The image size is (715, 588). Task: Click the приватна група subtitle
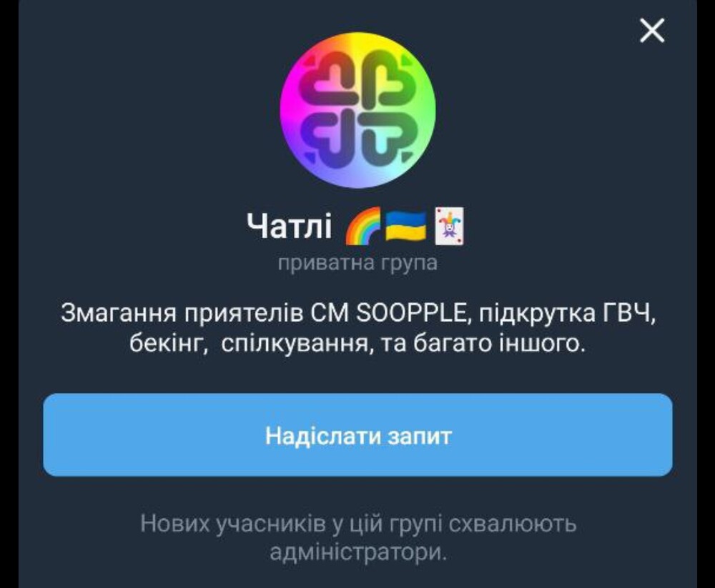tap(358, 263)
